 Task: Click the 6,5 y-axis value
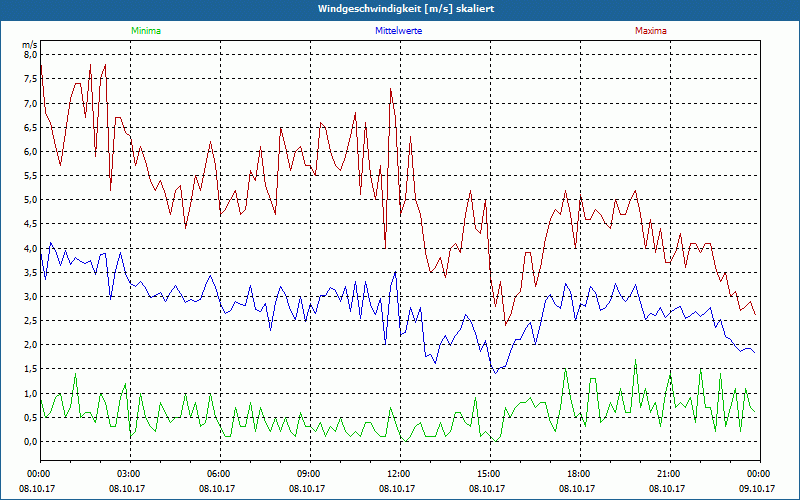[31, 127]
